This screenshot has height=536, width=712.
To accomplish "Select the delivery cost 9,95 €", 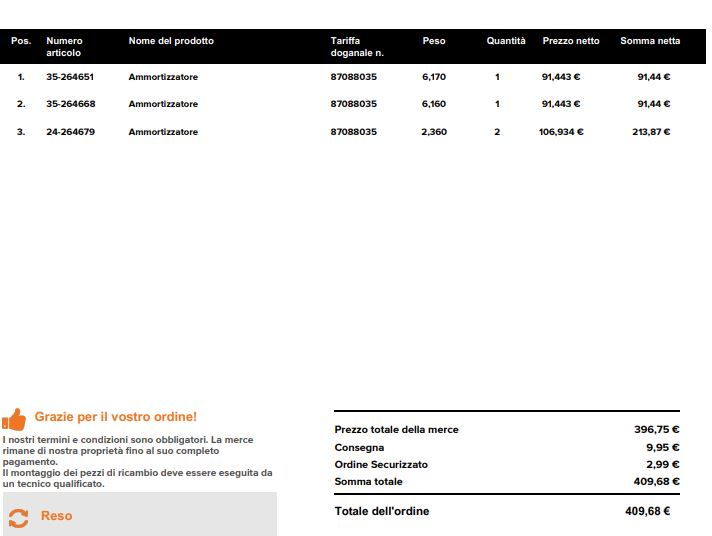I will point(663,447).
